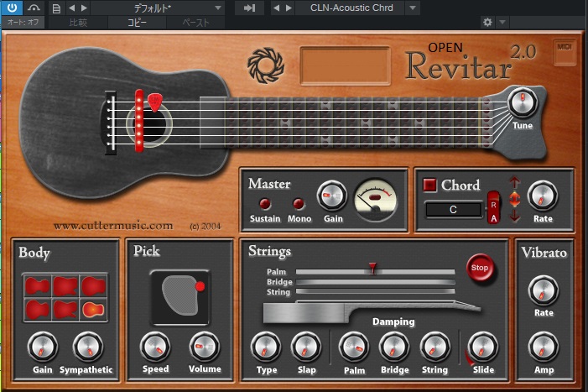Image resolution: width=588 pixels, height=392 pixels.
Task: Expand the arrow beside the gear icon
Action: 502,23
